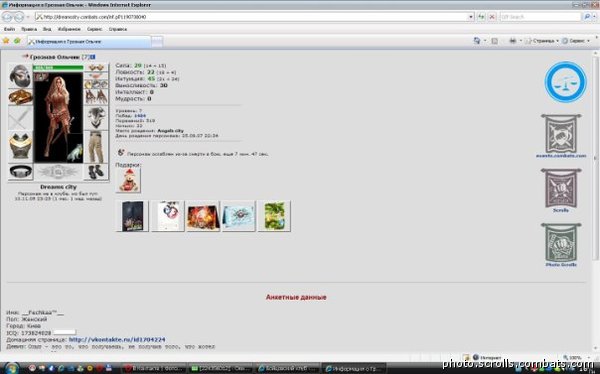The image size is (600, 374).
Task: Click the green health bar
Action: tap(58, 68)
